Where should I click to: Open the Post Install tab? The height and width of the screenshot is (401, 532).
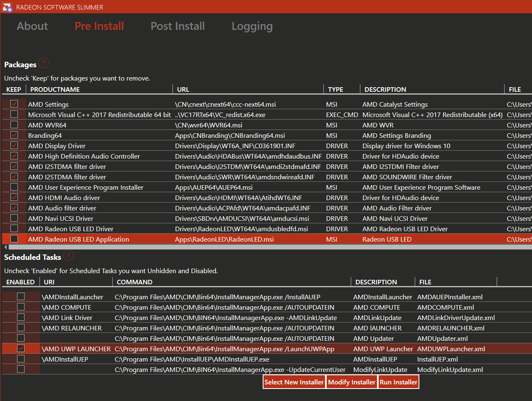(178, 26)
